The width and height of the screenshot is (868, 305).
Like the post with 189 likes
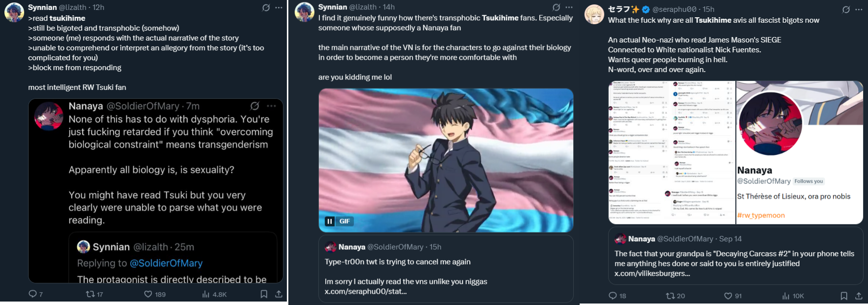148,294
